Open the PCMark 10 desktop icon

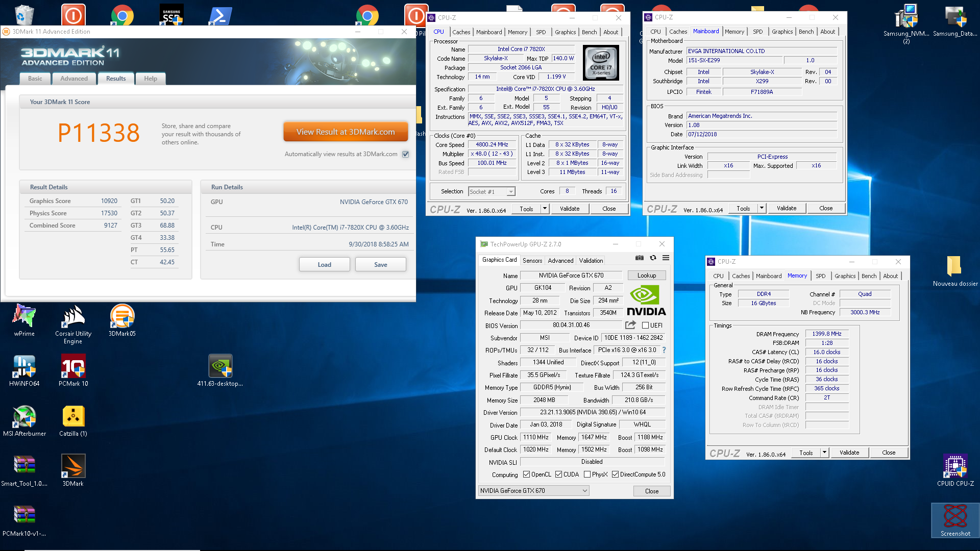click(73, 370)
